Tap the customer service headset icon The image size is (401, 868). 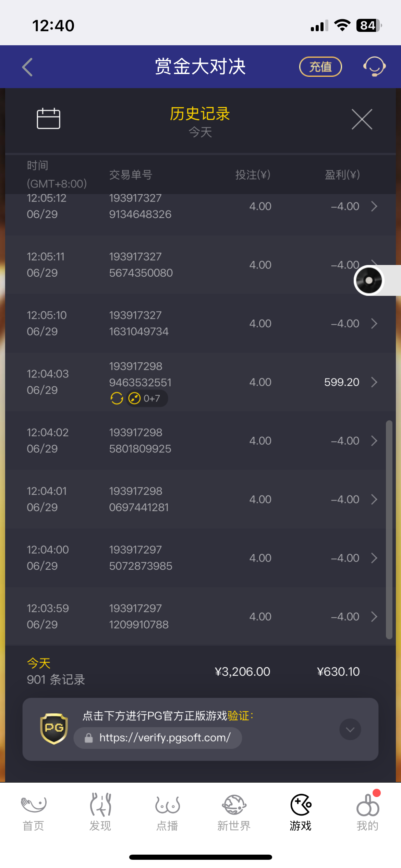pos(374,67)
